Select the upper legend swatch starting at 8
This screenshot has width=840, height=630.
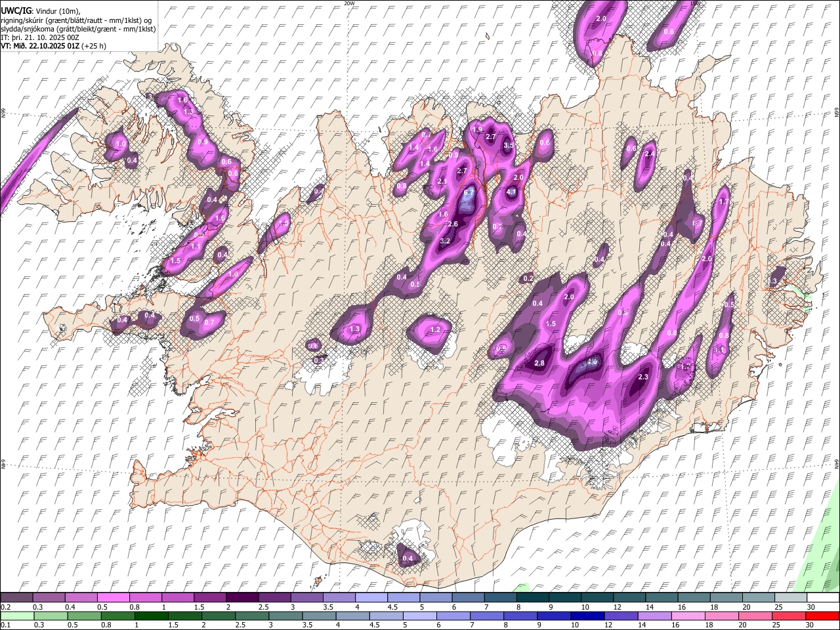pyautogui.click(x=533, y=597)
